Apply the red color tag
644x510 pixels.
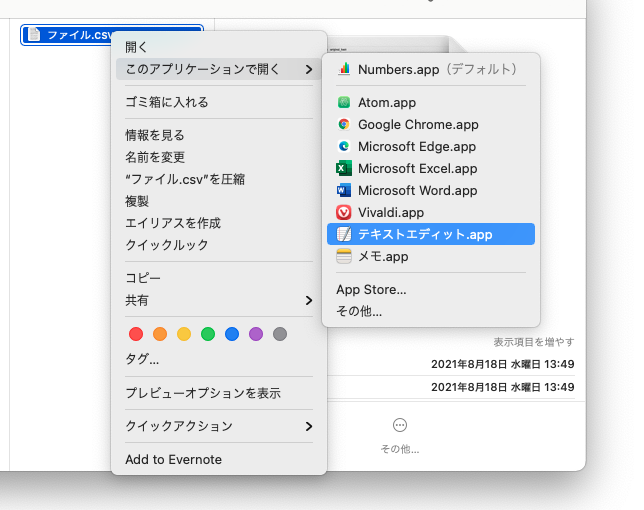coord(136,334)
